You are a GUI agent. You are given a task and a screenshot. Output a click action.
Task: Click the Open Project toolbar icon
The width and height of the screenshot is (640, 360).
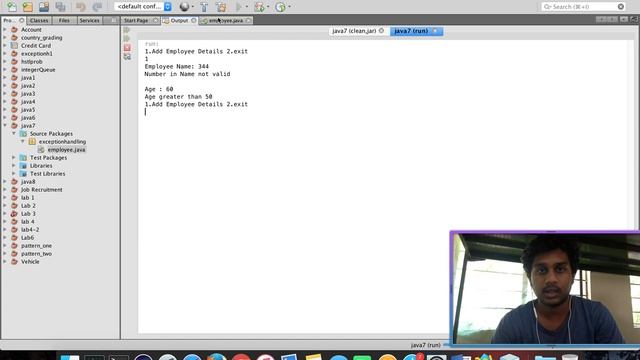(x=44, y=7)
